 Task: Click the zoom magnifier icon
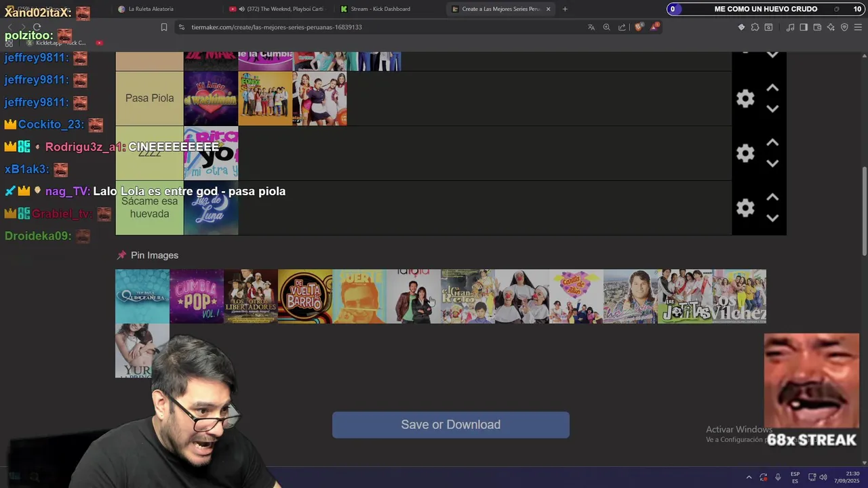click(x=607, y=27)
